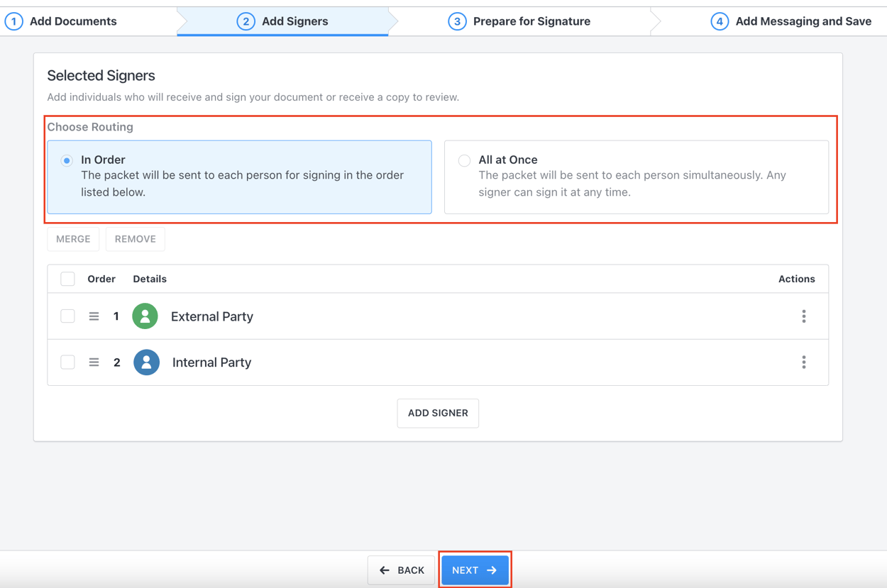The height and width of the screenshot is (588, 887).
Task: Grab the Internal Party reorder handle
Action: coord(94,362)
